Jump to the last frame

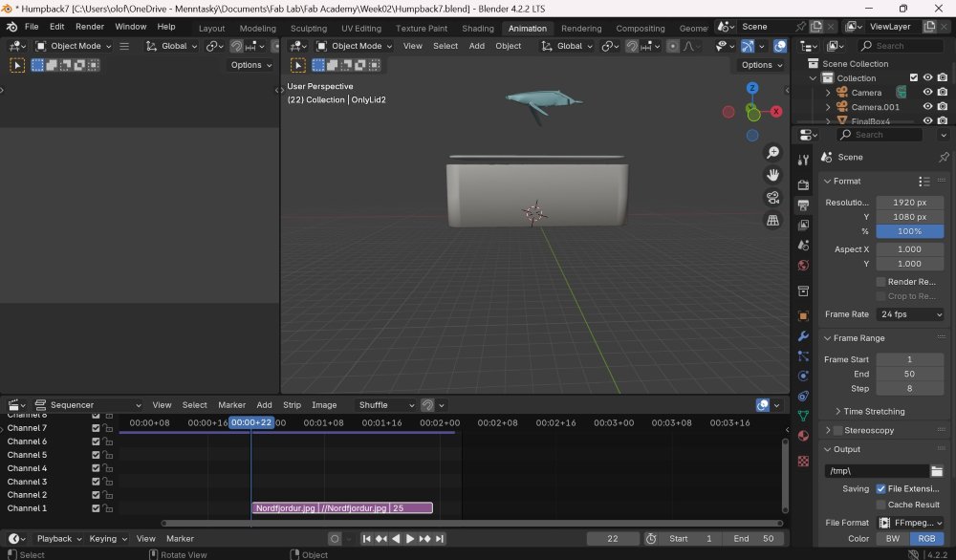click(440, 539)
